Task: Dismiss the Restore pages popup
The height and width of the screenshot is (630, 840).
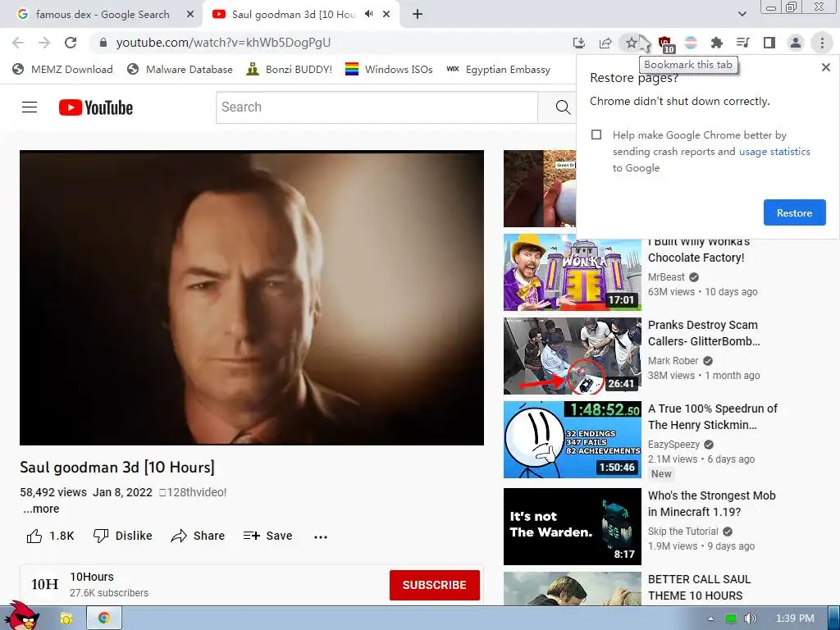Action: coord(825,67)
